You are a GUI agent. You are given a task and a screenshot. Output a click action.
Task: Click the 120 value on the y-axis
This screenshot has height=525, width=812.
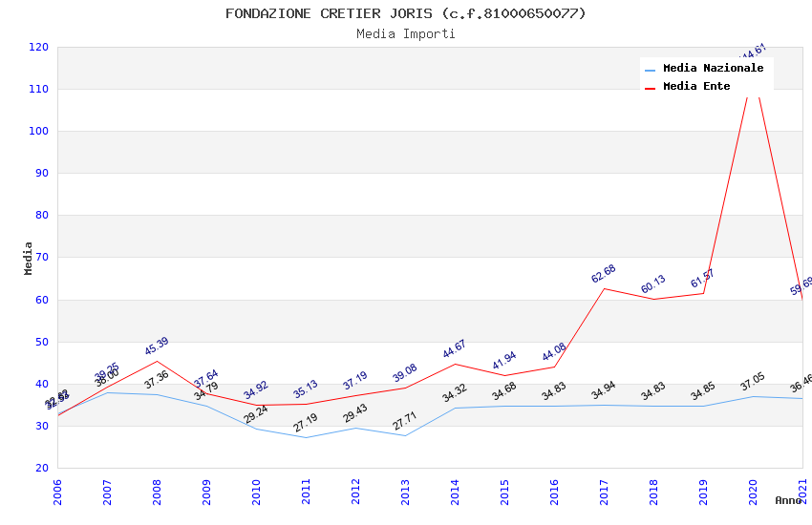coord(39,47)
